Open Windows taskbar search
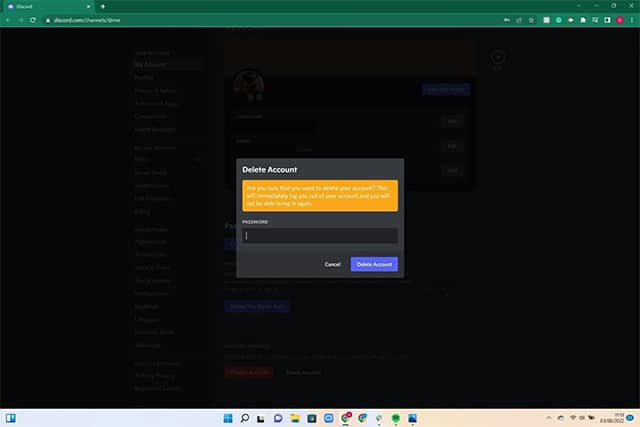Screen dimensions: 640x427 pyautogui.click(x=244, y=416)
